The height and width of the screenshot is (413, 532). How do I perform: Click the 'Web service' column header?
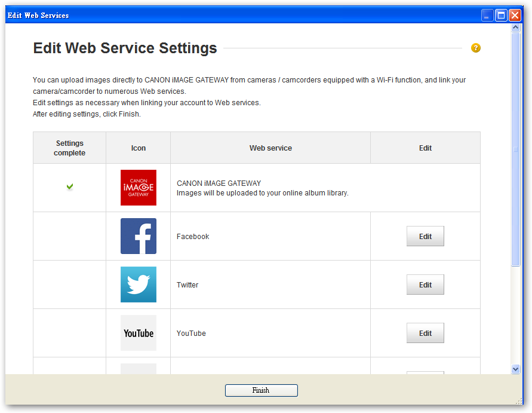point(270,148)
